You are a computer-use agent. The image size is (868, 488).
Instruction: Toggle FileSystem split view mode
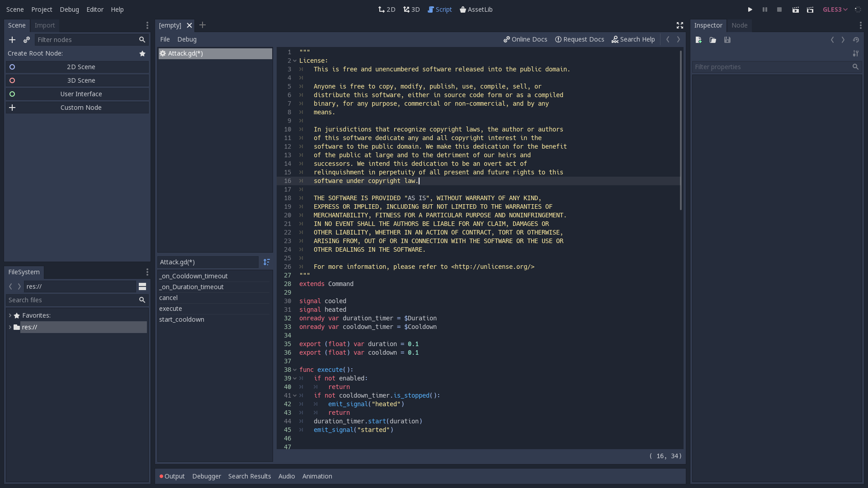pyautogui.click(x=142, y=286)
